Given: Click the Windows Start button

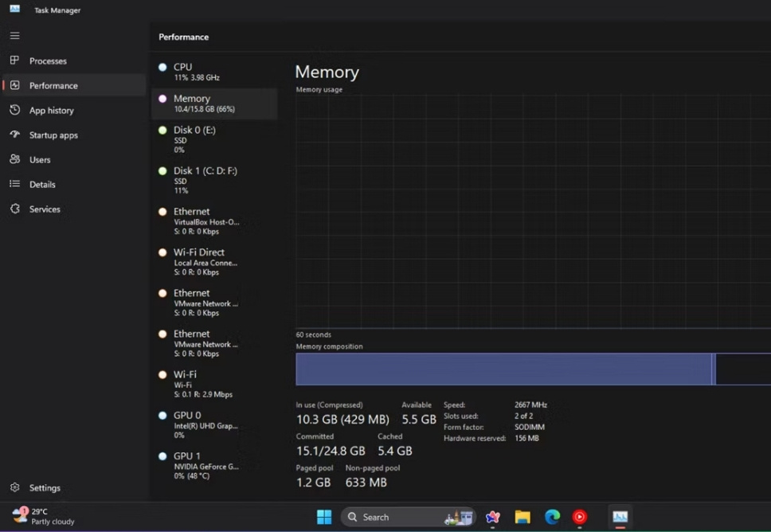Looking at the screenshot, I should coord(324,517).
